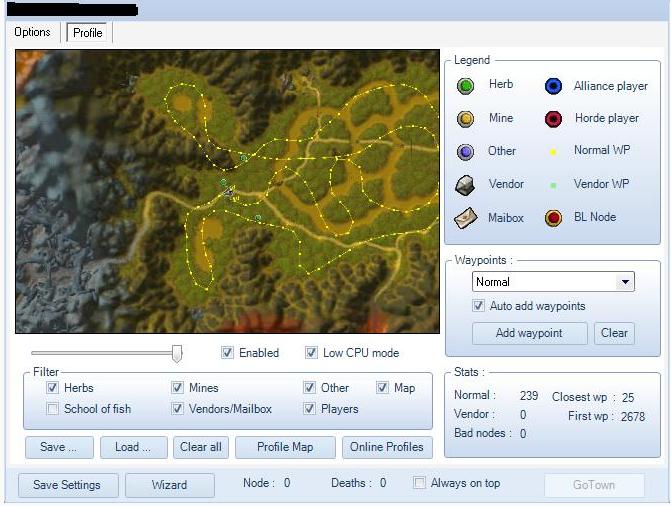Click the yellow Mine legend icon

[x=465, y=119]
